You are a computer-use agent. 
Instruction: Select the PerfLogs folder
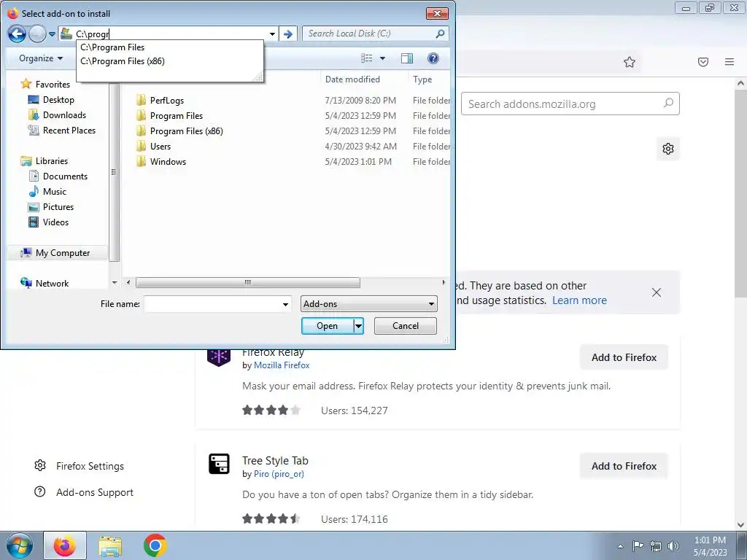(x=166, y=101)
